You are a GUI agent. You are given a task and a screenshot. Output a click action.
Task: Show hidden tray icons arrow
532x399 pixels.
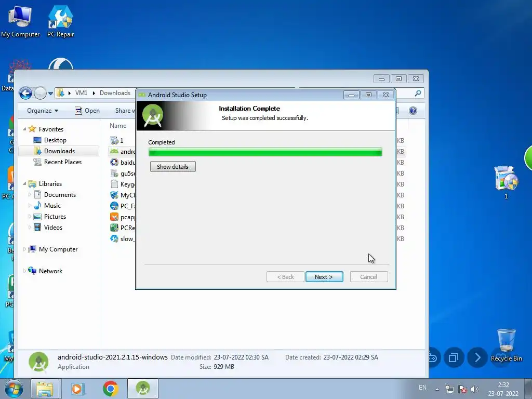(x=437, y=389)
